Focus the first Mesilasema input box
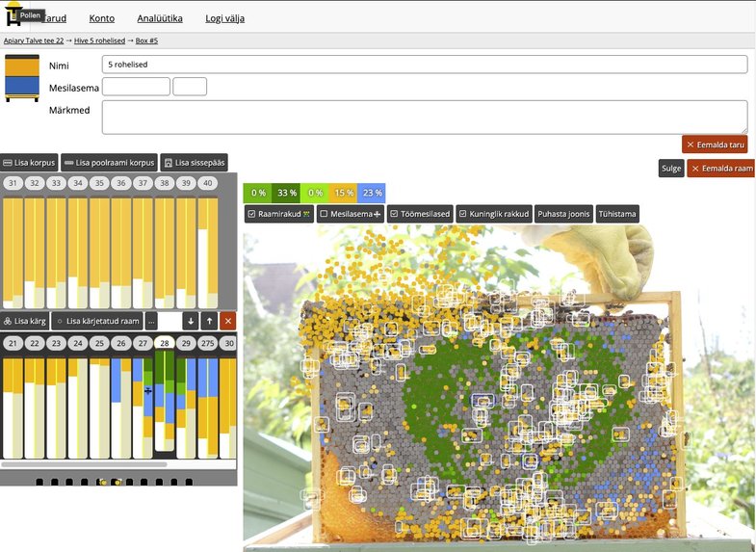The height and width of the screenshot is (552, 756). [136, 87]
